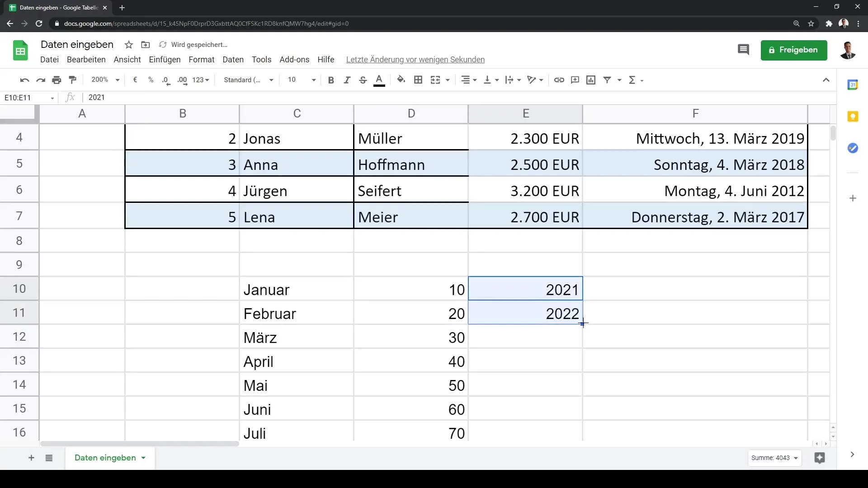This screenshot has height=488, width=868.
Task: Open the Format menu
Action: tap(202, 60)
